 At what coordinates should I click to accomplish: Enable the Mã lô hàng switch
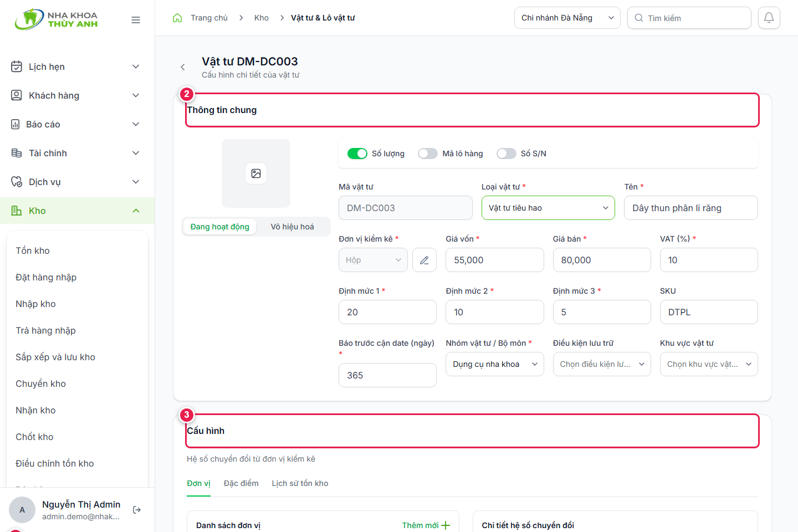pyautogui.click(x=428, y=154)
